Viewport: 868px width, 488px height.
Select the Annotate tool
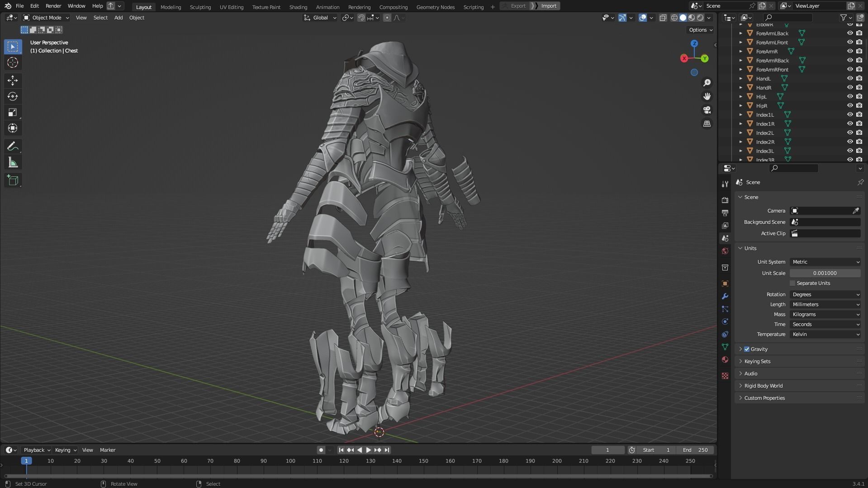13,146
